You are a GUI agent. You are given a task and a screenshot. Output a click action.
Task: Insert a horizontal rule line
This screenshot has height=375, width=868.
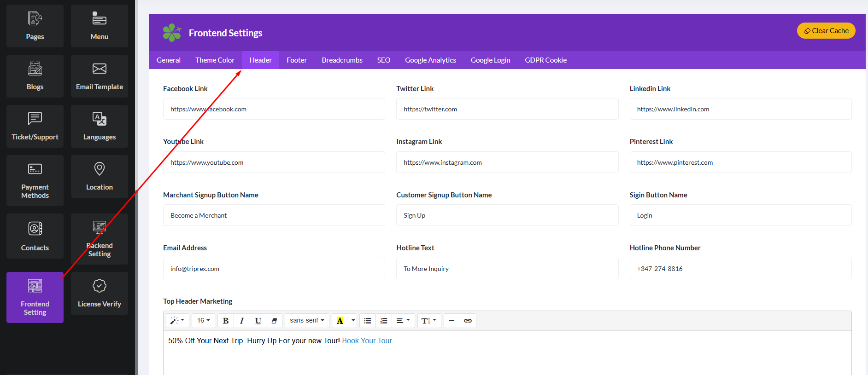[x=452, y=321]
